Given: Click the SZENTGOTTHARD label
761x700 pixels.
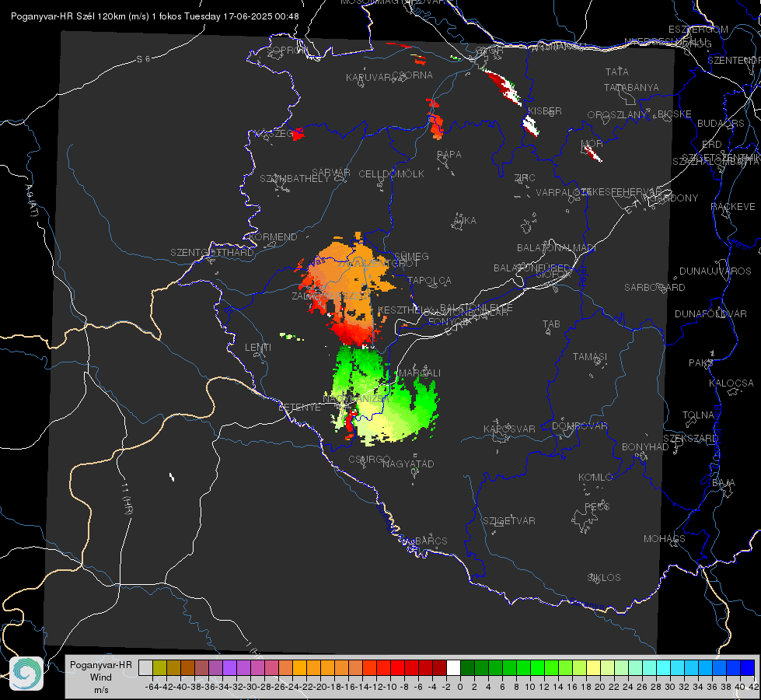Looking at the screenshot, I should point(212,252).
